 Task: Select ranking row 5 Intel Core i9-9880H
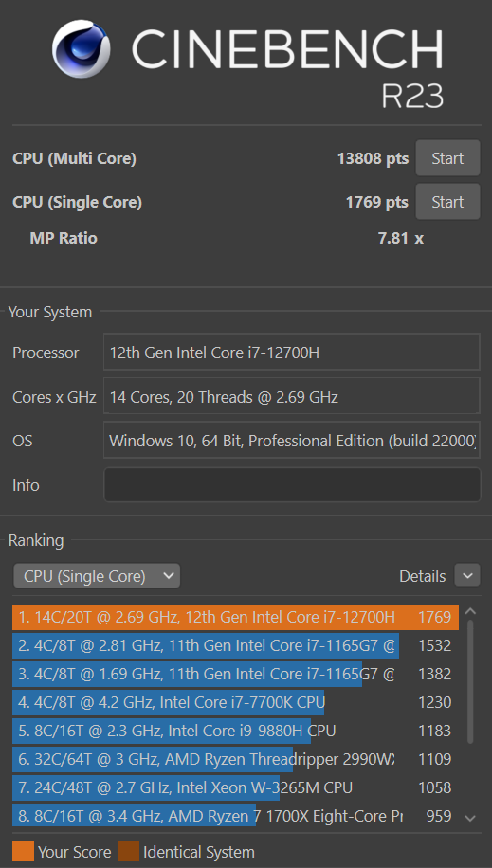pyautogui.click(x=235, y=731)
